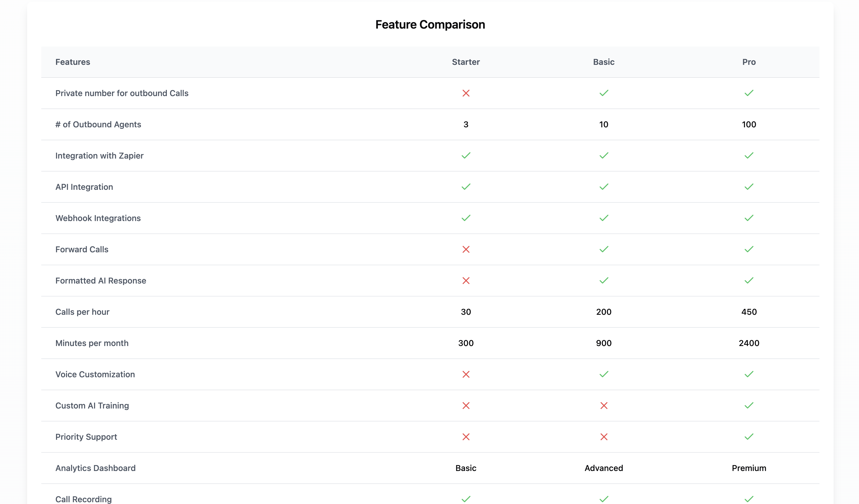This screenshot has height=504, width=859.
Task: Click the Basic checkmark for Forward Calls
Action: (603, 249)
